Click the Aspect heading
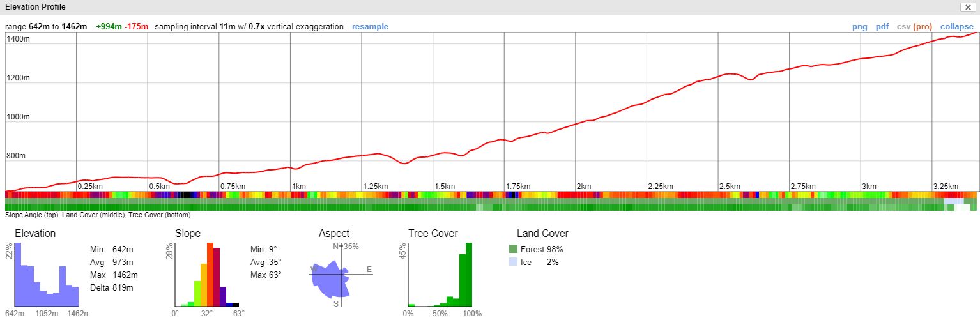The width and height of the screenshot is (980, 320). [x=334, y=234]
